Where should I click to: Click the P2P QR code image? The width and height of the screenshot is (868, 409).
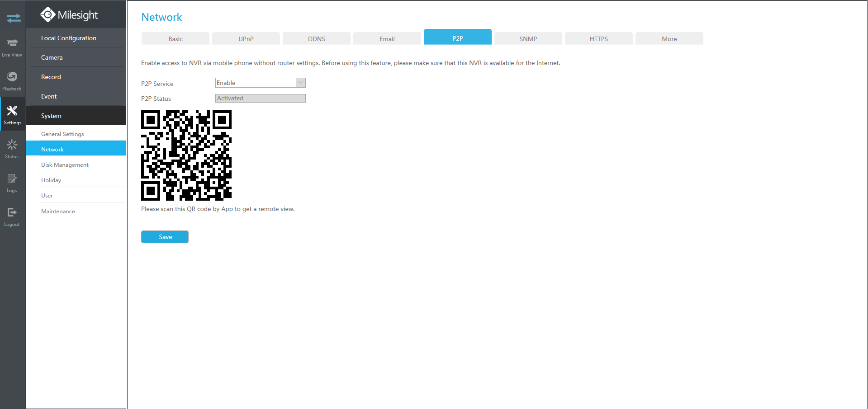click(x=186, y=155)
